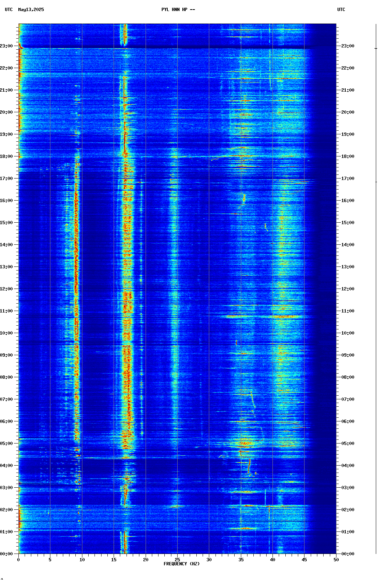The width and height of the screenshot is (392, 583).
Task: Click 04:00 on the left time axis
Action: 6,466
